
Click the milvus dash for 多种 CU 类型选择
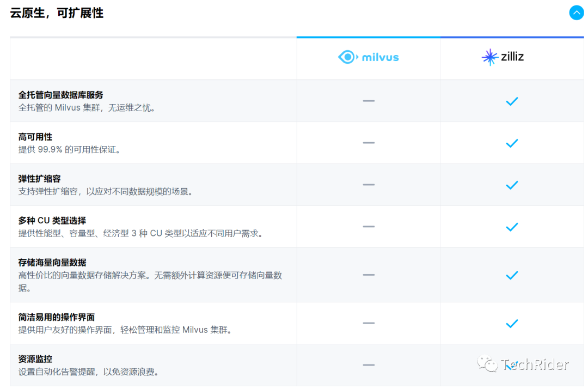point(369,227)
